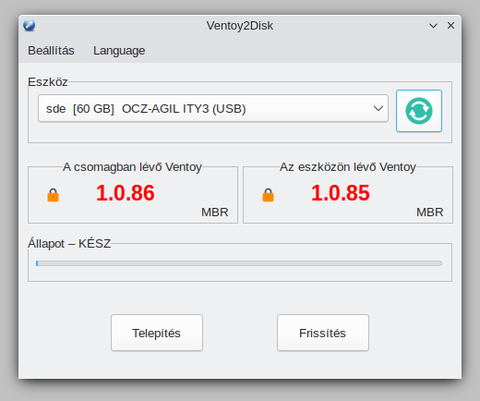Click the A csomagban lévő Ventoy label

tap(132, 167)
